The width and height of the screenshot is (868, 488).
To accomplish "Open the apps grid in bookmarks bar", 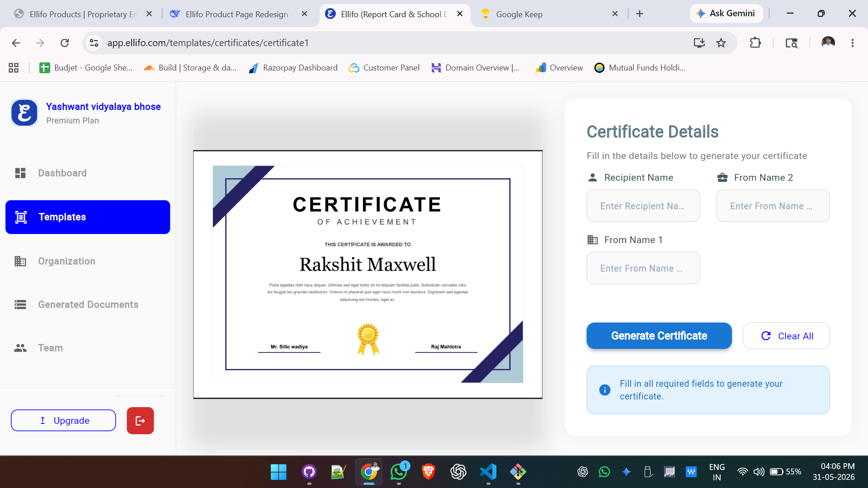I will point(14,68).
